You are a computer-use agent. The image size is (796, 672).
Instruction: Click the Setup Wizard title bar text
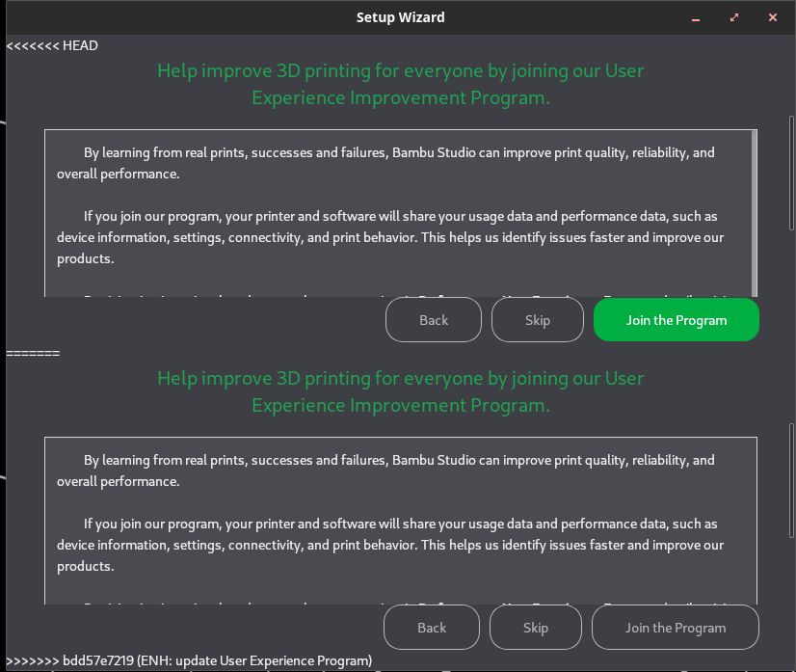click(400, 17)
